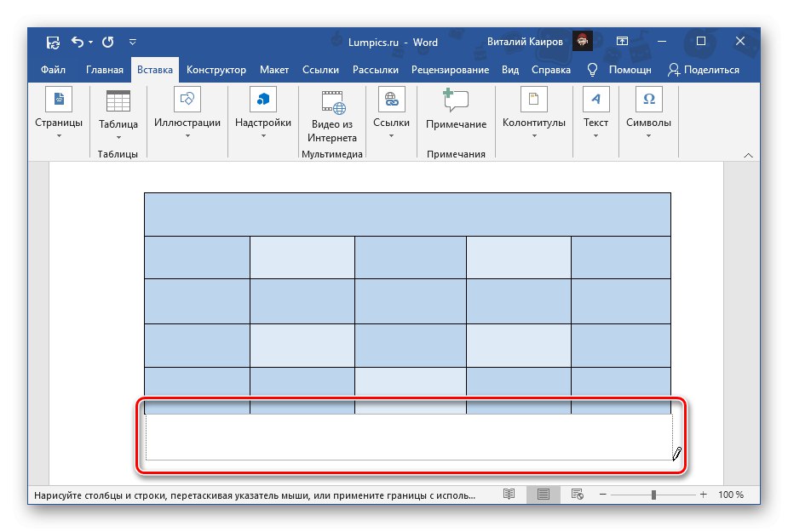Open zoom dialog via 100 % label
Viewport: 788px width, 532px height.
[731, 495]
